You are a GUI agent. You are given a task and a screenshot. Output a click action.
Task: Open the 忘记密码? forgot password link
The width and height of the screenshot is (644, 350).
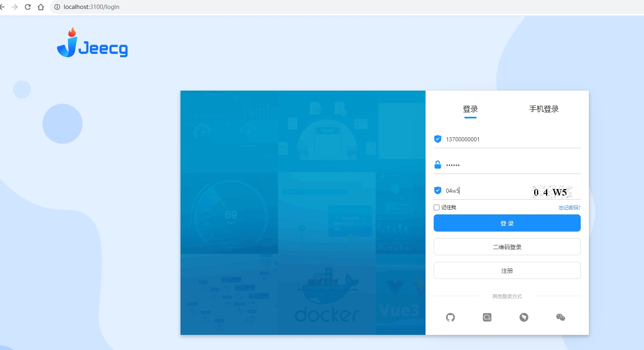pos(569,208)
